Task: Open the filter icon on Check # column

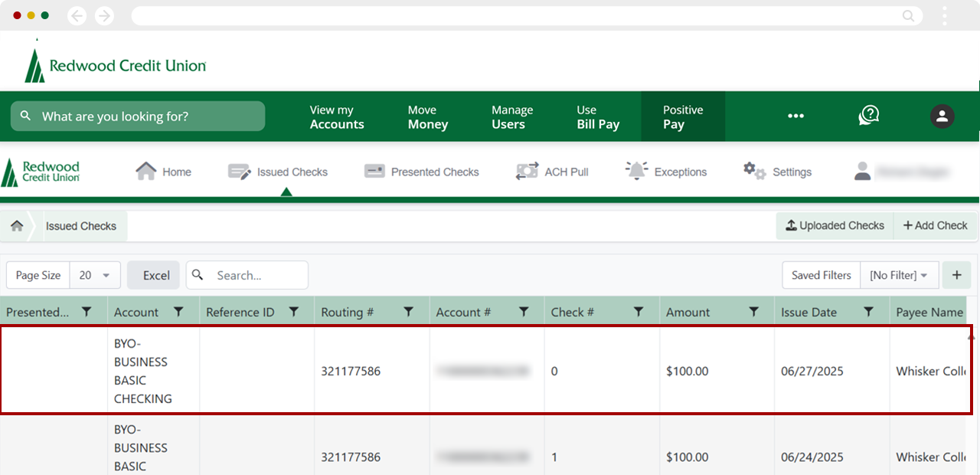Action: click(639, 312)
